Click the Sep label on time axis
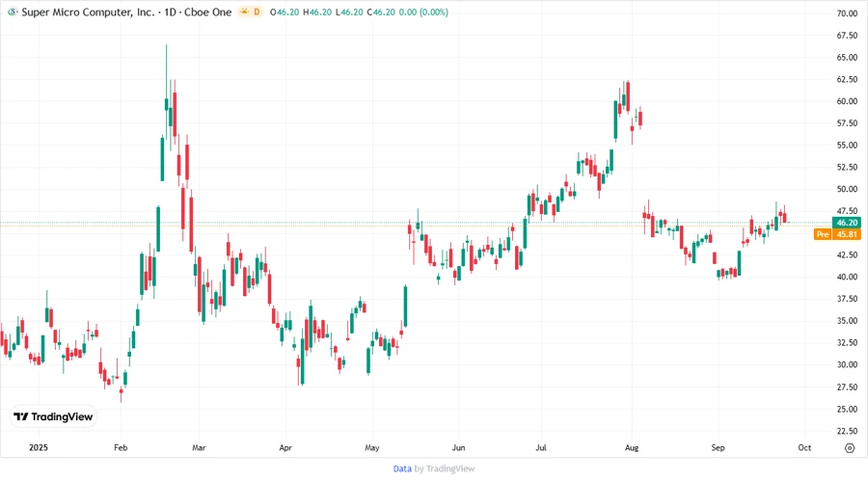868x480 pixels. [718, 448]
